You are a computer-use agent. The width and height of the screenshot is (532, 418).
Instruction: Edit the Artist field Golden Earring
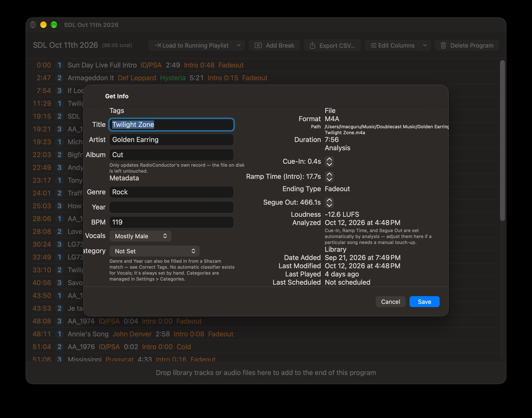(x=171, y=139)
